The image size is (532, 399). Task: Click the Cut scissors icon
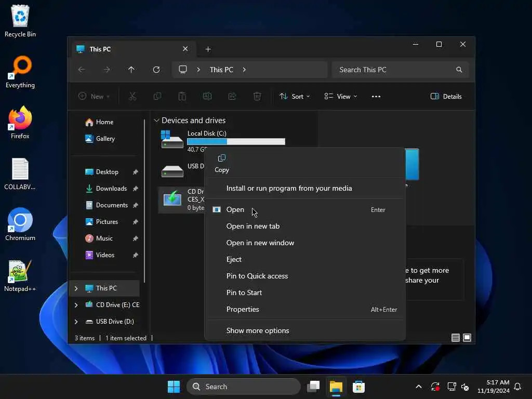pos(132,96)
